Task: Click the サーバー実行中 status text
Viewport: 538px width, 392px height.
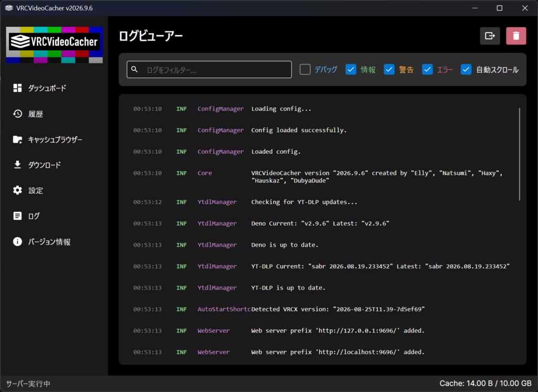Action: (x=28, y=384)
